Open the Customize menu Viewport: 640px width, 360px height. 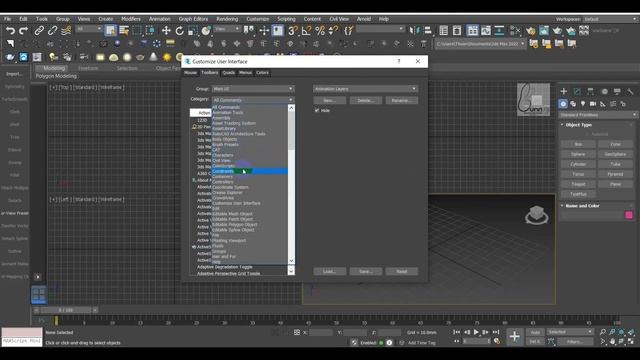(258, 19)
